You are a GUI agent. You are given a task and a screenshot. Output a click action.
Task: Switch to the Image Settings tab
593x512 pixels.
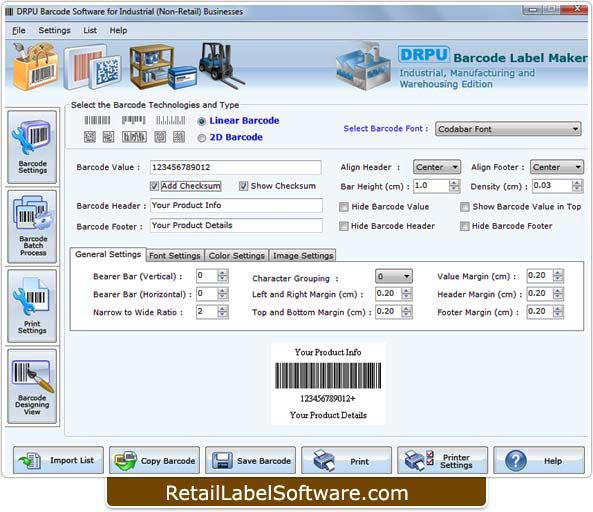tap(303, 256)
